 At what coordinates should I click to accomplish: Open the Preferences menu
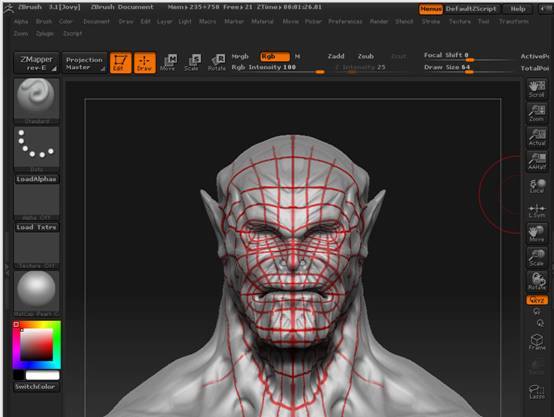coord(345,22)
